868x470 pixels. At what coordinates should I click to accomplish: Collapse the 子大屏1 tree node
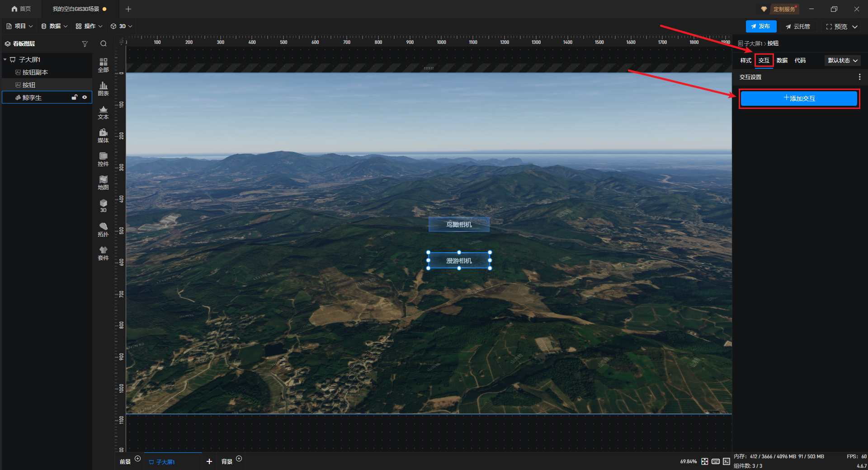coord(5,60)
